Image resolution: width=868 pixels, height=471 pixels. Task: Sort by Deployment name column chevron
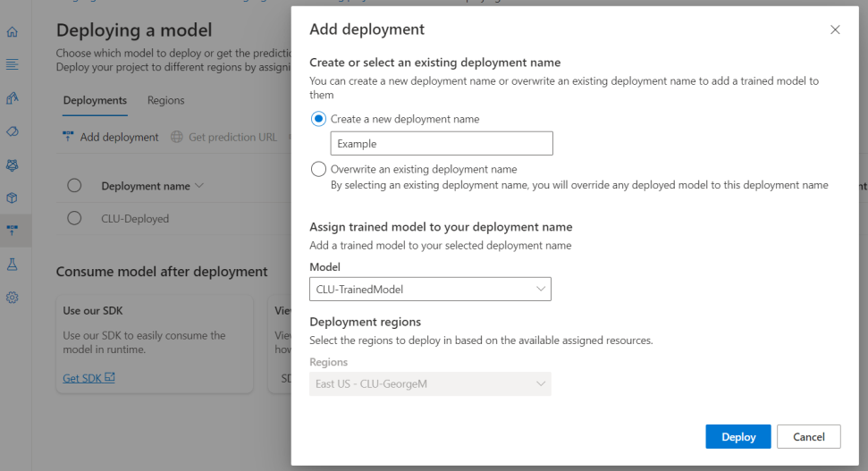(199, 186)
